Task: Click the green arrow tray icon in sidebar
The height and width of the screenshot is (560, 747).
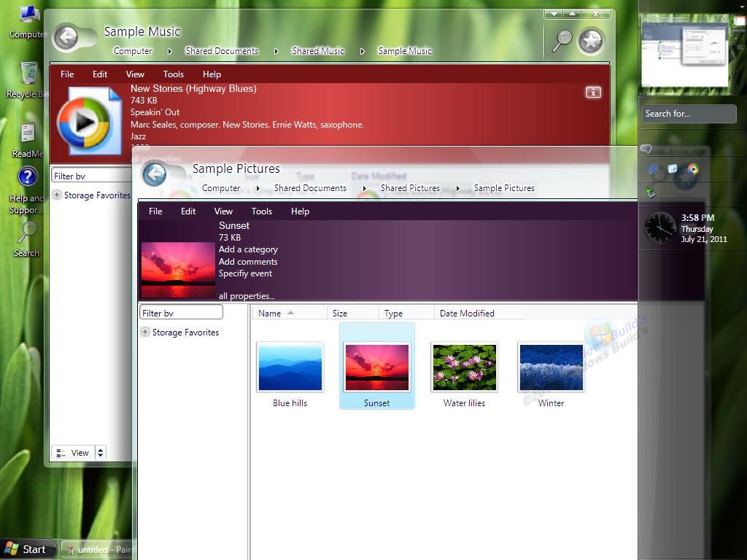Action: click(650, 192)
